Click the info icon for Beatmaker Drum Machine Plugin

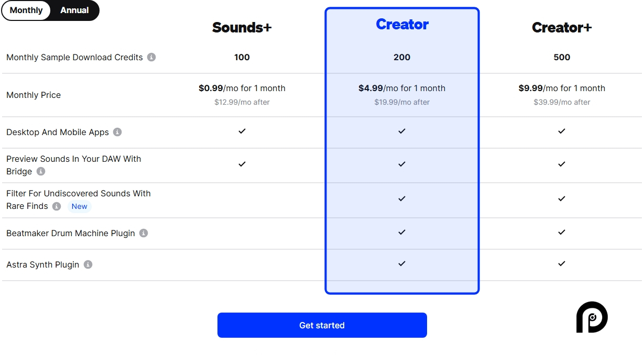(143, 233)
